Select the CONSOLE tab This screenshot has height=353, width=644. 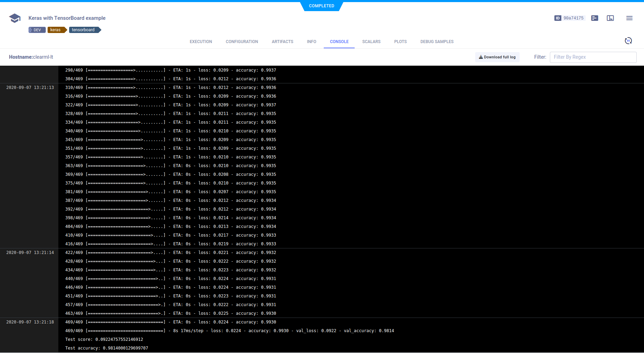pos(339,42)
